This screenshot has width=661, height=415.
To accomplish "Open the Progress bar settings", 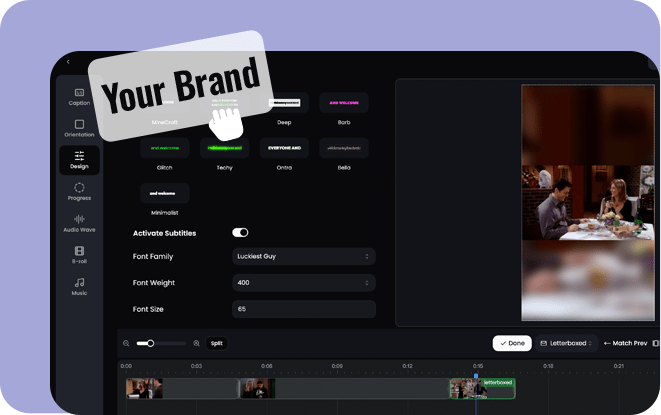I will [x=79, y=191].
